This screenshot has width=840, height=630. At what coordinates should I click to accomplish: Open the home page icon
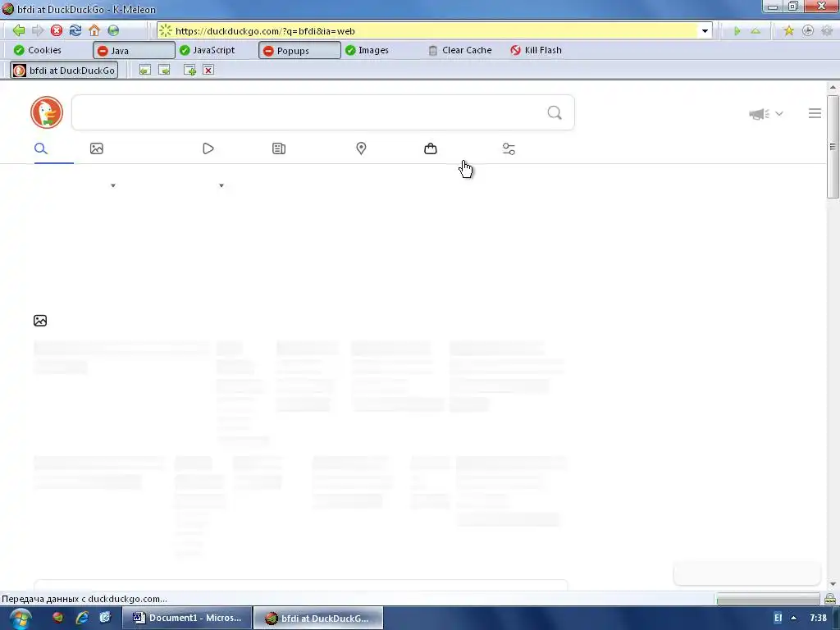94,30
